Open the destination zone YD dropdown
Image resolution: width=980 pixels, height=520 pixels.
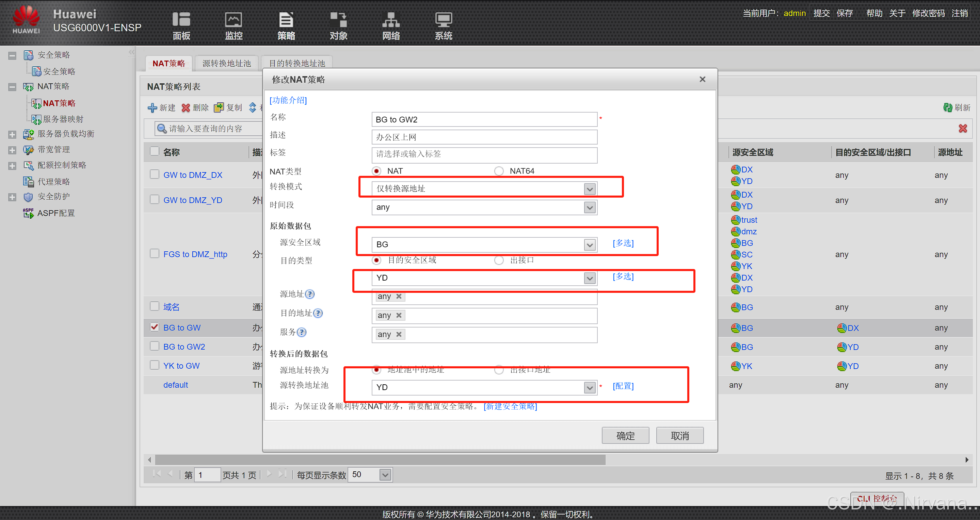pyautogui.click(x=590, y=278)
